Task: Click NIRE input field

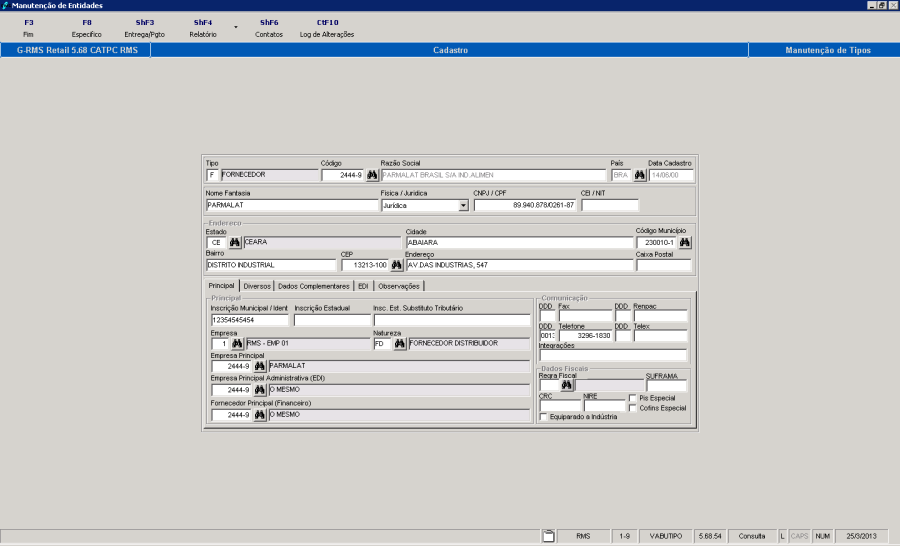Action: [x=604, y=405]
